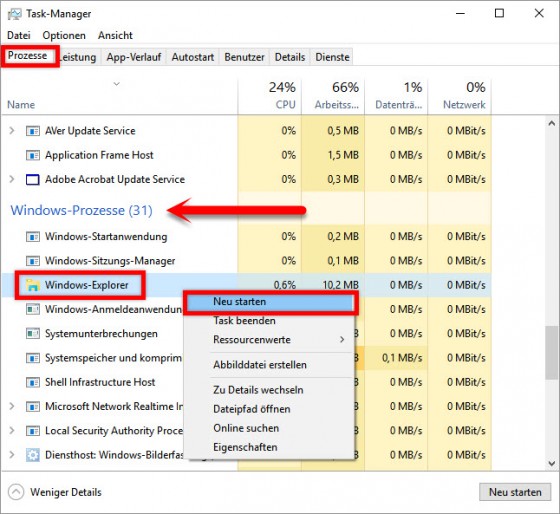Sort by the CPU column header

(270, 96)
